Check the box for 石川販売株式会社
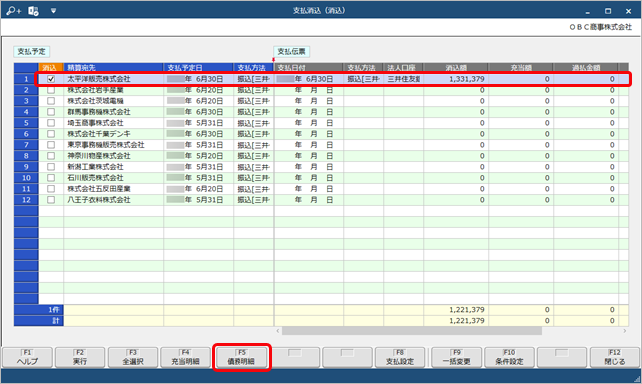642x384 pixels. pyautogui.click(x=51, y=178)
